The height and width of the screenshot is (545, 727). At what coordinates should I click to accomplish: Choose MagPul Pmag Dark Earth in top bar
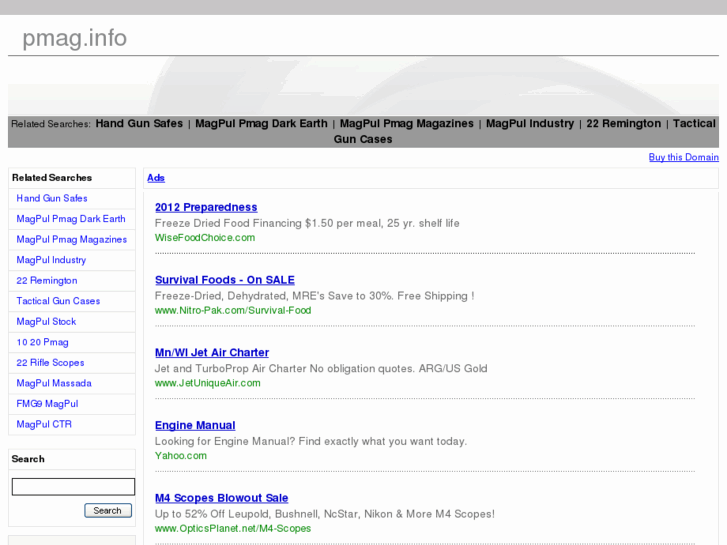click(261, 124)
